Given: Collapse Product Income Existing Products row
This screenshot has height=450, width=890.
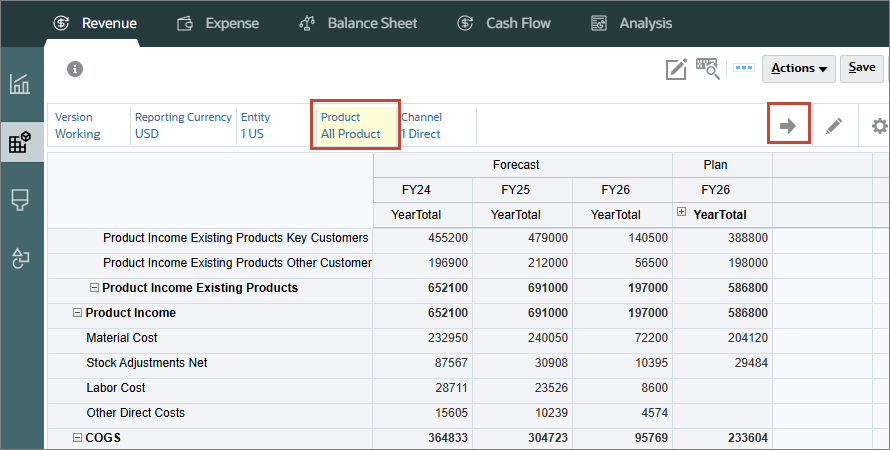Looking at the screenshot, I should 94,288.
